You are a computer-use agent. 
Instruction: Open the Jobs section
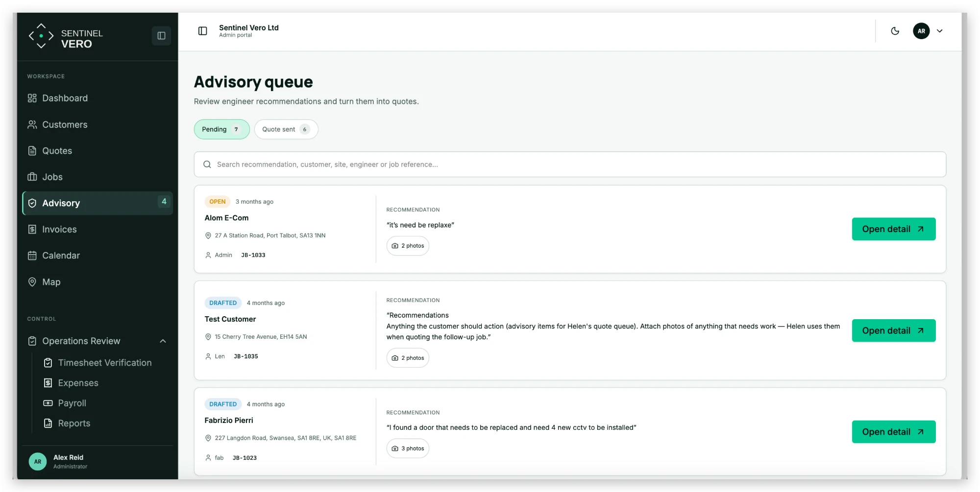tap(97, 177)
